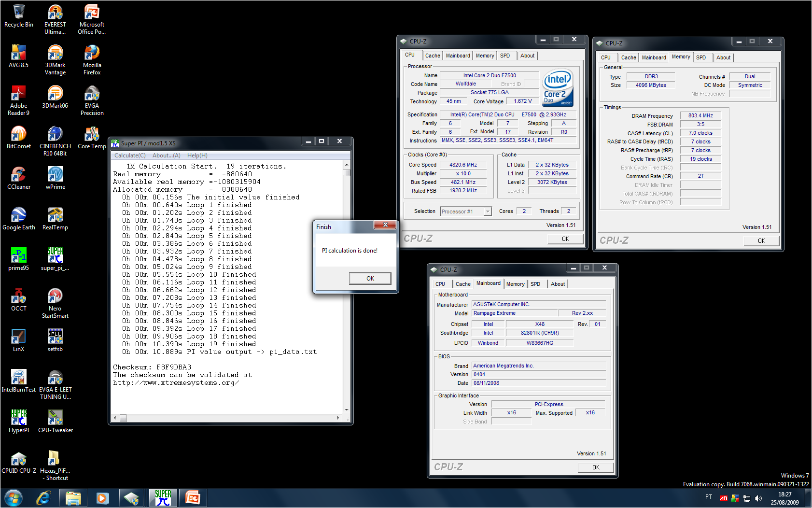Launch super_pi desktop shortcut
Screen dimensions: 812x508
click(x=55, y=259)
